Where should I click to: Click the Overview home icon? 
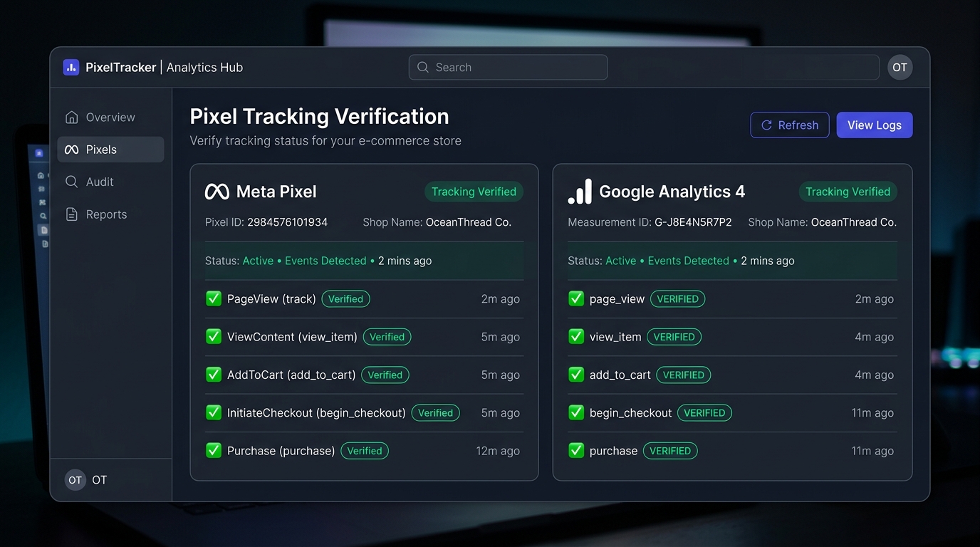pos(72,117)
